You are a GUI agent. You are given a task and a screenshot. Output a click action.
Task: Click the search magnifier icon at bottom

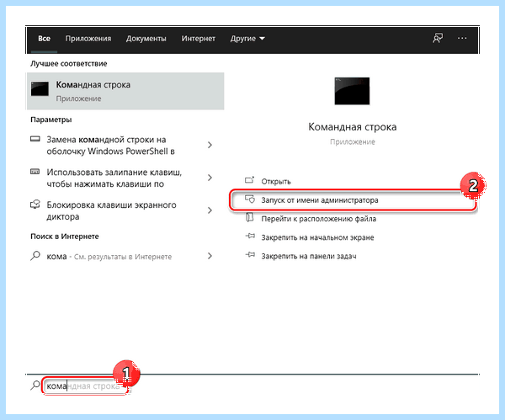(x=35, y=385)
